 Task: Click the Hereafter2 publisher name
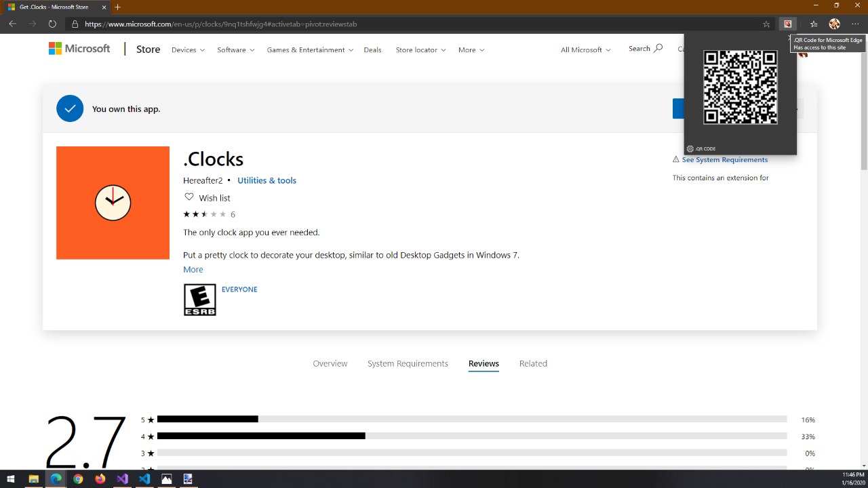coord(203,180)
